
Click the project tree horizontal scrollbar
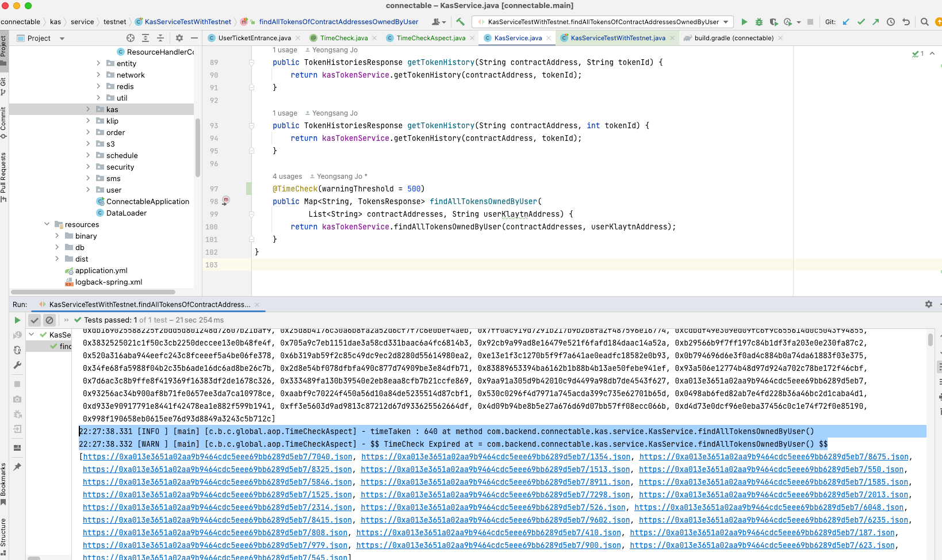click(x=93, y=292)
